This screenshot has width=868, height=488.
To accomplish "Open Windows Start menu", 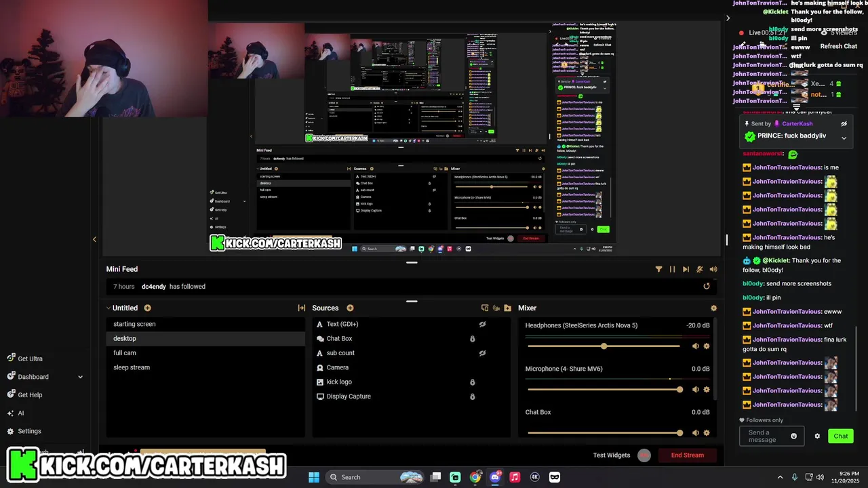I will coord(314,477).
